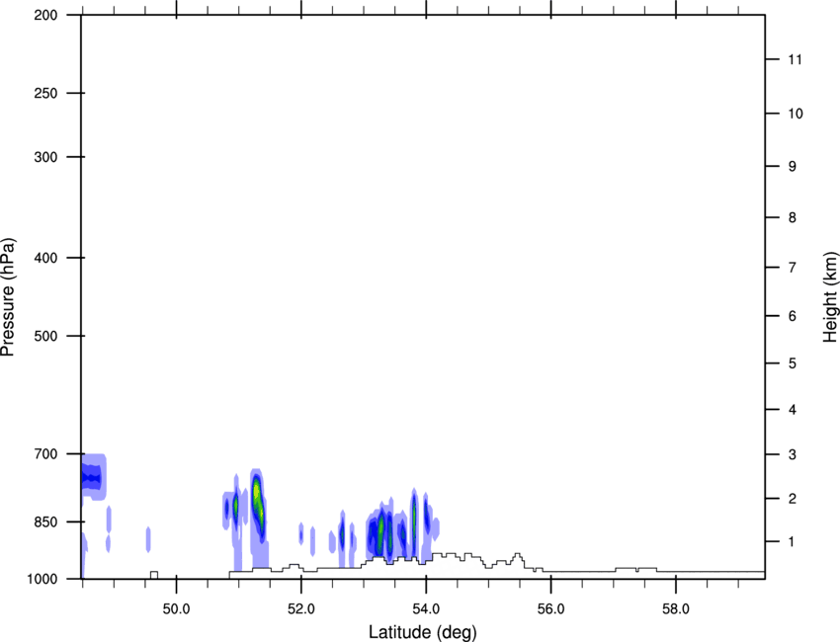Screen dimensions: 840x642
Task: Click the 6 km height label
Action: [x=793, y=316]
